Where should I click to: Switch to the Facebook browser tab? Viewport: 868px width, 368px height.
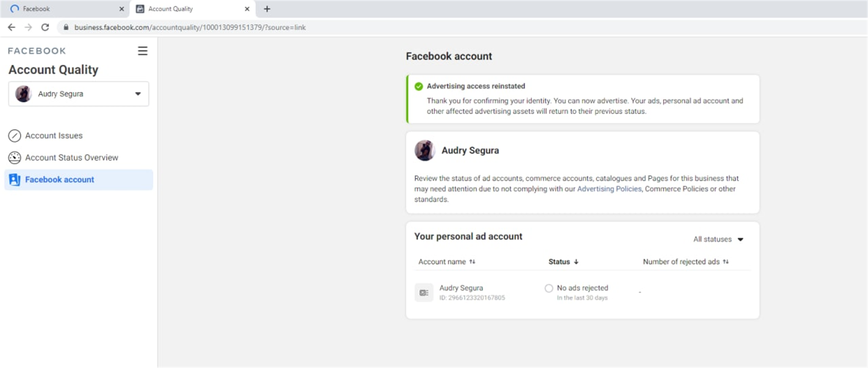click(x=65, y=9)
